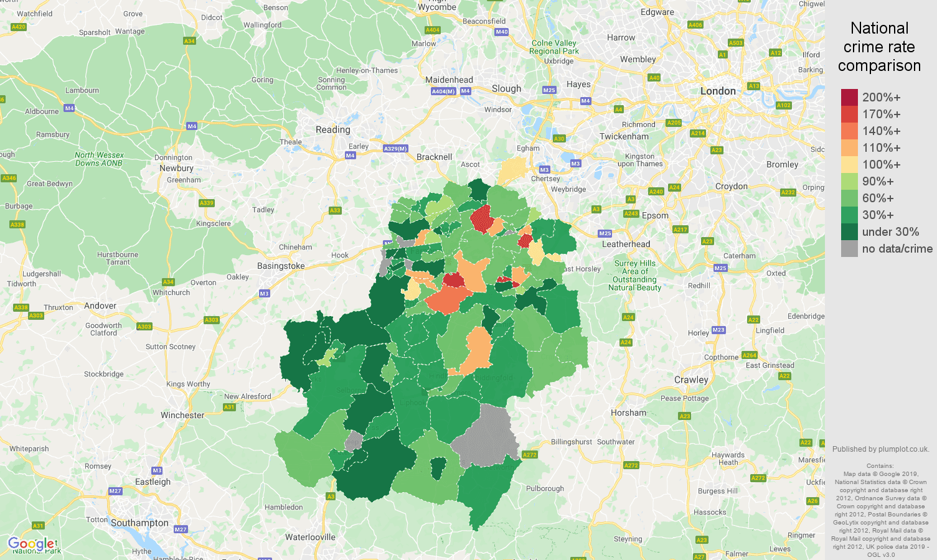The width and height of the screenshot is (937, 560).
Task: Click the 100%+ legend color swatch
Action: point(849,165)
